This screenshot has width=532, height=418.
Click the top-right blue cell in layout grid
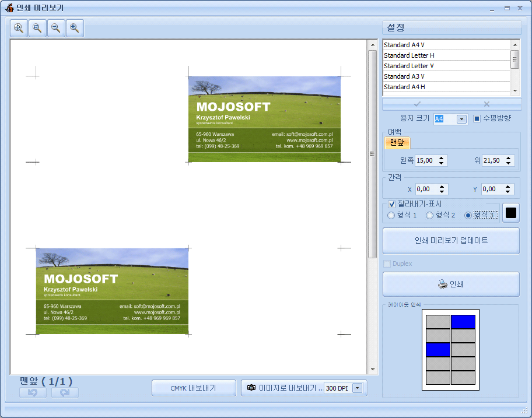click(x=463, y=322)
